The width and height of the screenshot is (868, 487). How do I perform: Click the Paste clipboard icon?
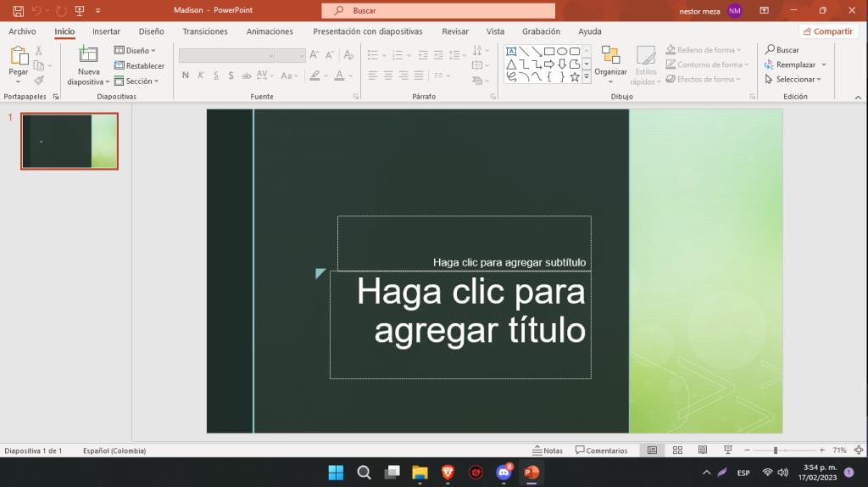click(x=19, y=56)
